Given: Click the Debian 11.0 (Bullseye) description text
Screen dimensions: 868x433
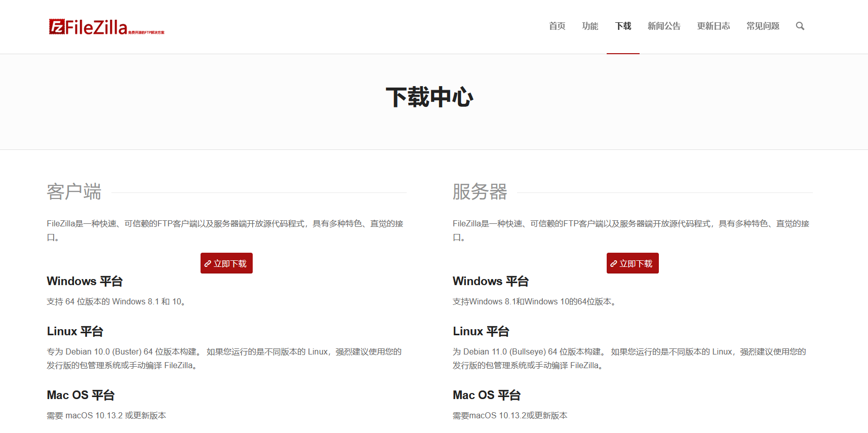Looking at the screenshot, I should [629, 359].
